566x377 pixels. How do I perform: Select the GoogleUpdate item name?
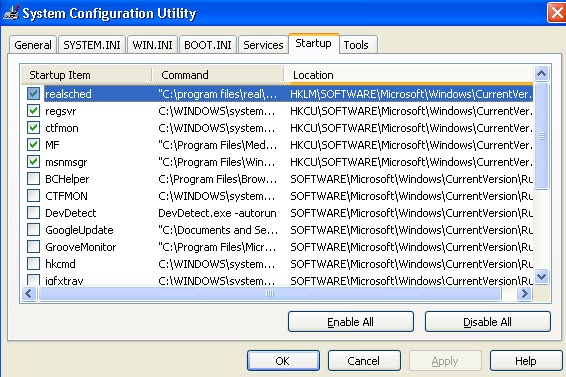click(x=79, y=230)
